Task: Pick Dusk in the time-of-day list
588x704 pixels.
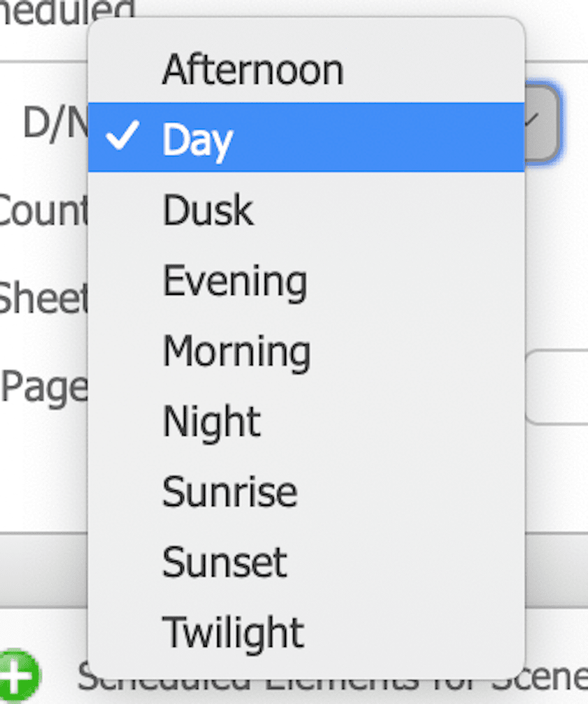Action: click(x=208, y=210)
